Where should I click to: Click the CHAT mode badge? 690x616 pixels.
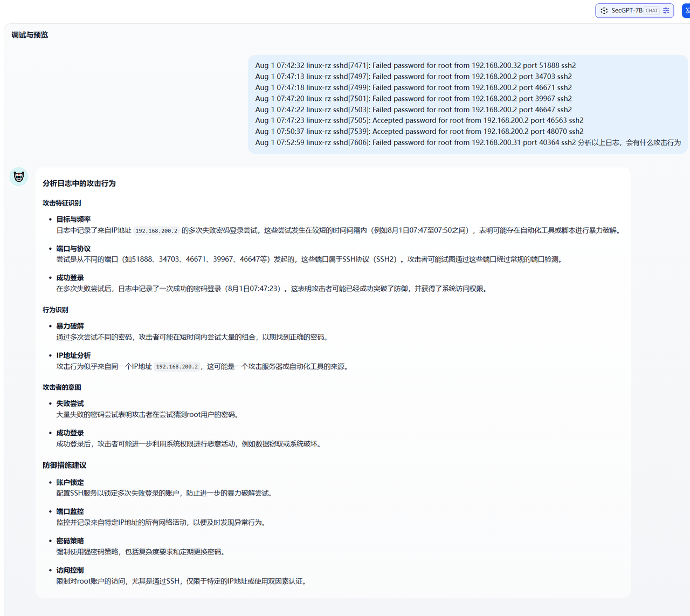pos(652,11)
